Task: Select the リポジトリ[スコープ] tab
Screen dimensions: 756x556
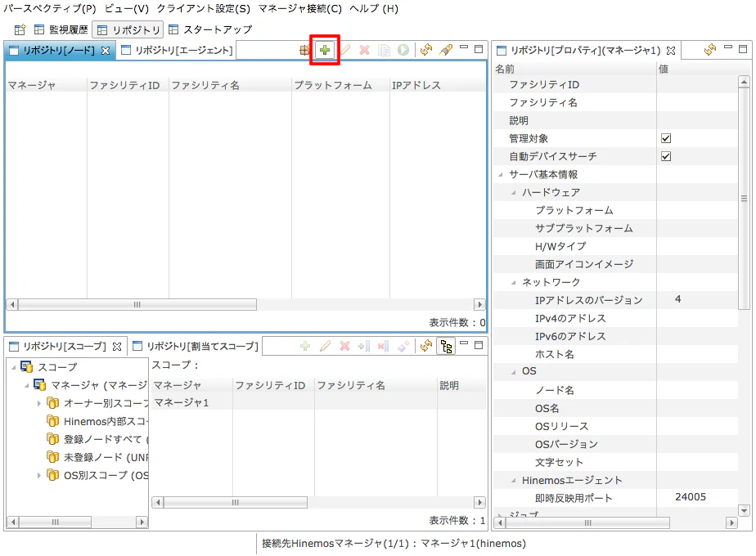Action: tap(65, 346)
